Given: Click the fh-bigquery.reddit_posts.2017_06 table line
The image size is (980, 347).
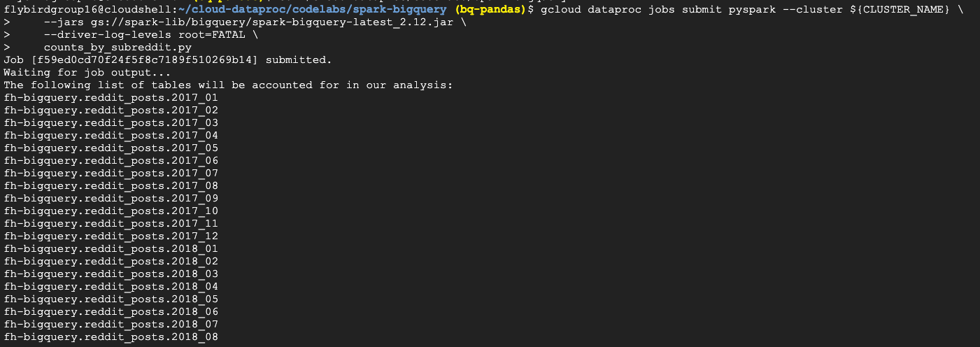Looking at the screenshot, I should [x=111, y=160].
